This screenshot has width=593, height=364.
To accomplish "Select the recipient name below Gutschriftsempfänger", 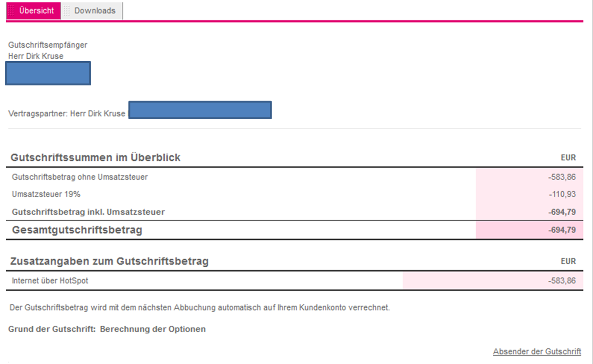I will coord(36,56).
